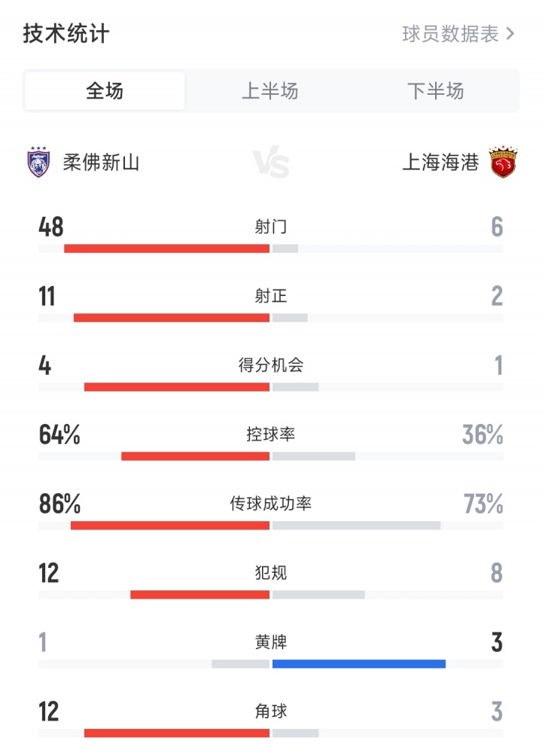This screenshot has height=756, width=542.
Task: Click the red 角球 progress bar
Action: (x=177, y=733)
